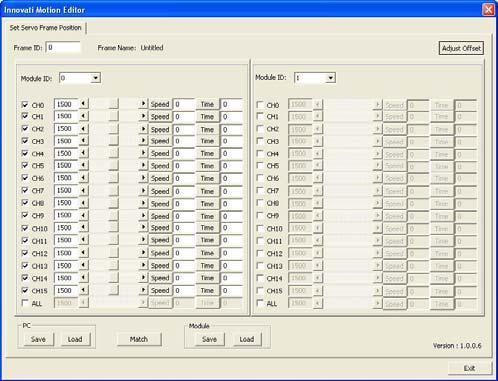The width and height of the screenshot is (498, 381).
Task: Enable CH7 checkbox in Module 1 panel
Action: coord(260,190)
